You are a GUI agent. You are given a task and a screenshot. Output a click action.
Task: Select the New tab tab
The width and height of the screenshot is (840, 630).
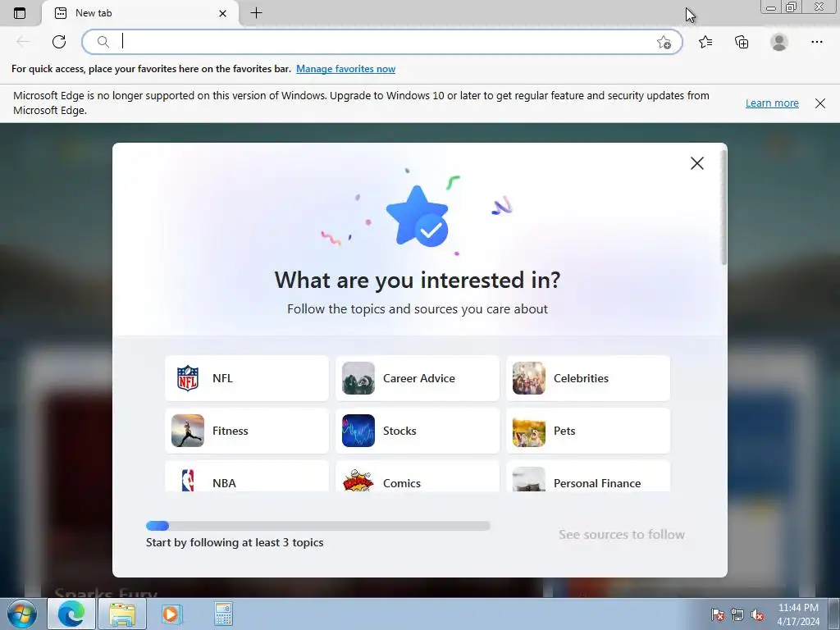pos(140,13)
